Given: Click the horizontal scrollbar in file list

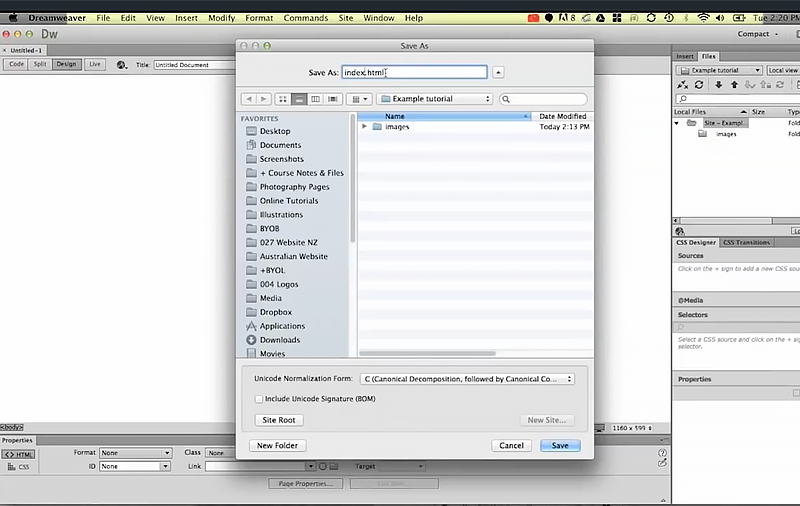Looking at the screenshot, I should pyautogui.click(x=427, y=353).
